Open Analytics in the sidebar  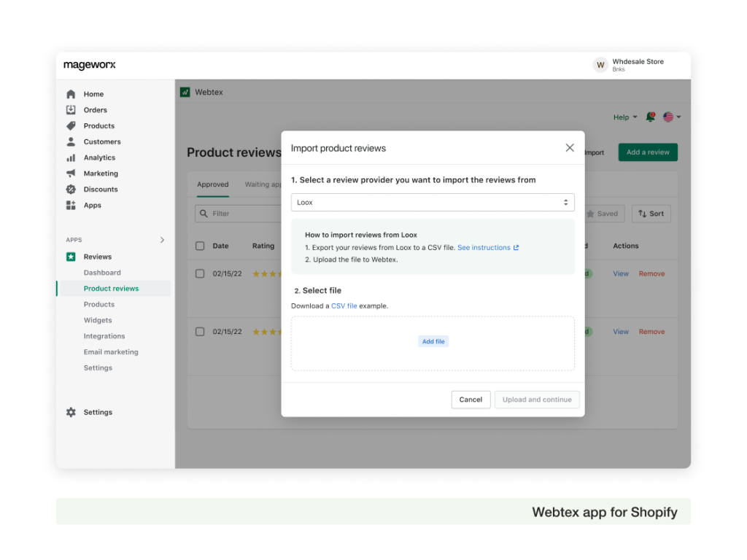[x=99, y=157]
